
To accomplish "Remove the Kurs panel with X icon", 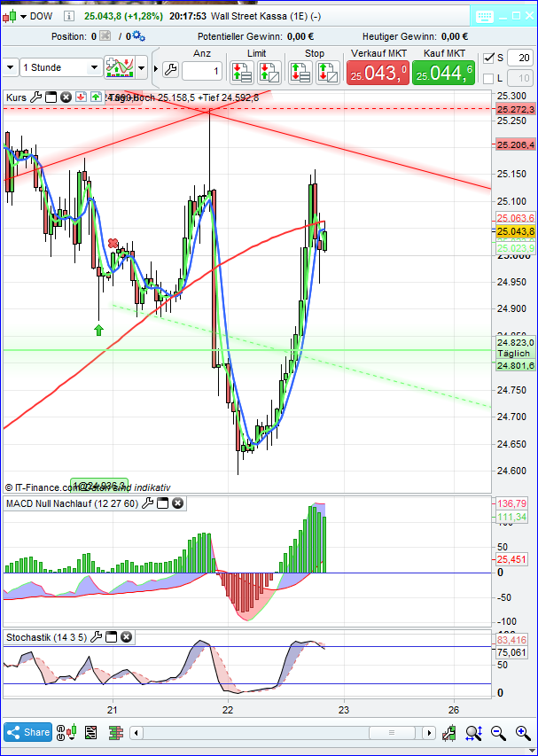I will [x=66, y=97].
